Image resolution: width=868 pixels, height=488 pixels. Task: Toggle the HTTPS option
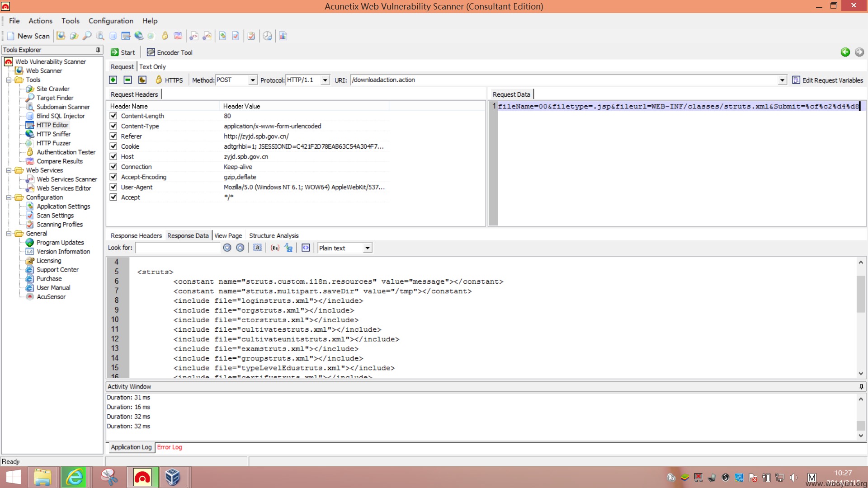click(169, 80)
